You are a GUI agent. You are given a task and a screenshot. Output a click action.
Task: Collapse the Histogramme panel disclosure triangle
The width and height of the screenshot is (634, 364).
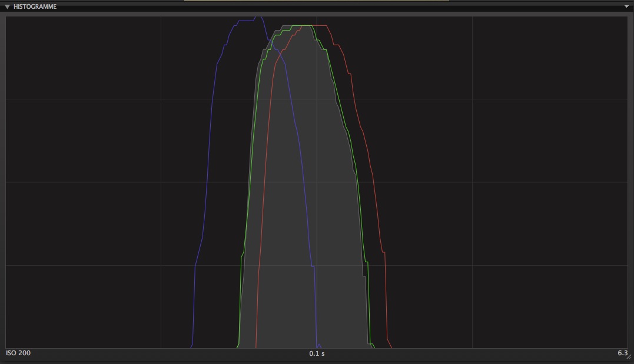(7, 7)
